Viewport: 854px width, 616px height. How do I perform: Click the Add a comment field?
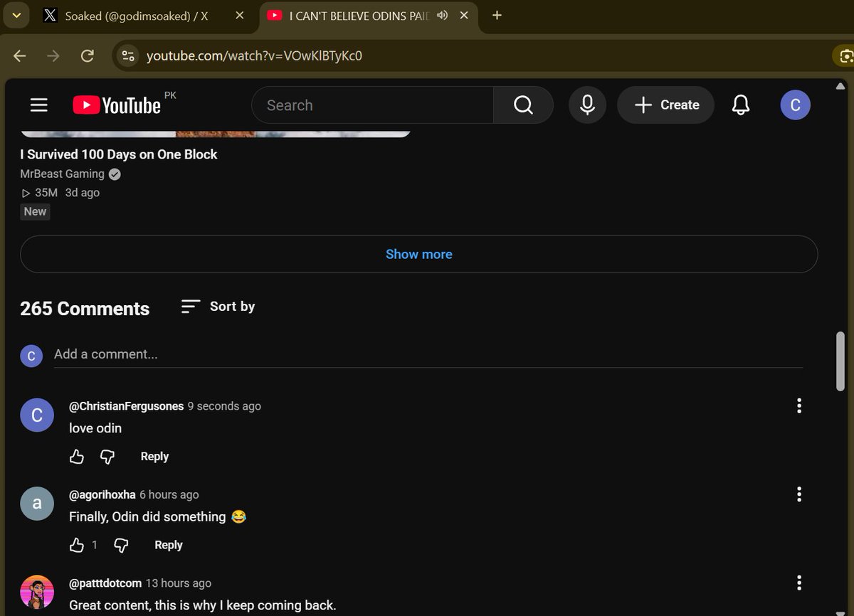pyautogui.click(x=428, y=354)
